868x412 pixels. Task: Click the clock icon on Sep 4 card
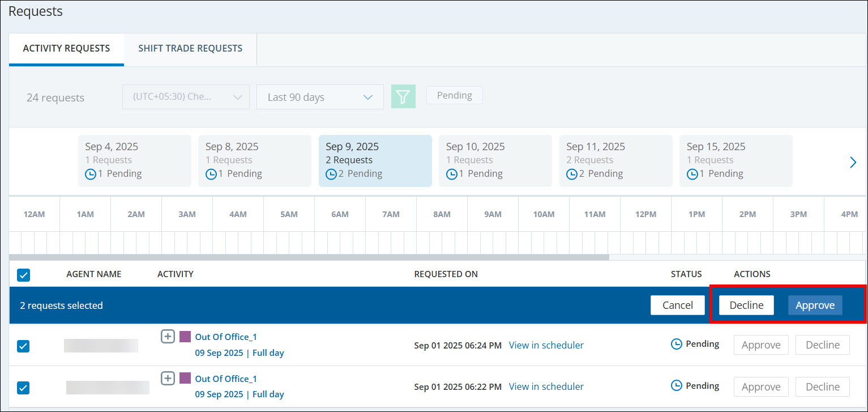pyautogui.click(x=91, y=174)
